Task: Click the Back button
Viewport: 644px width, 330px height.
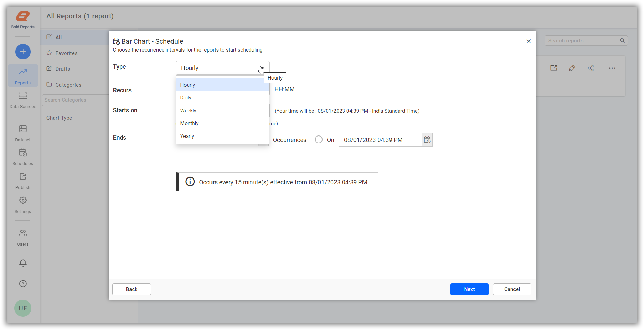Action: pos(131,289)
